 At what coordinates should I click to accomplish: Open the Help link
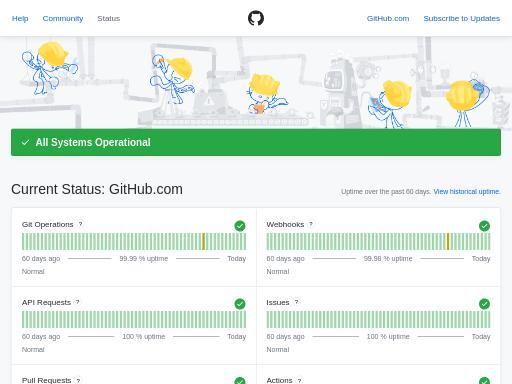20,18
